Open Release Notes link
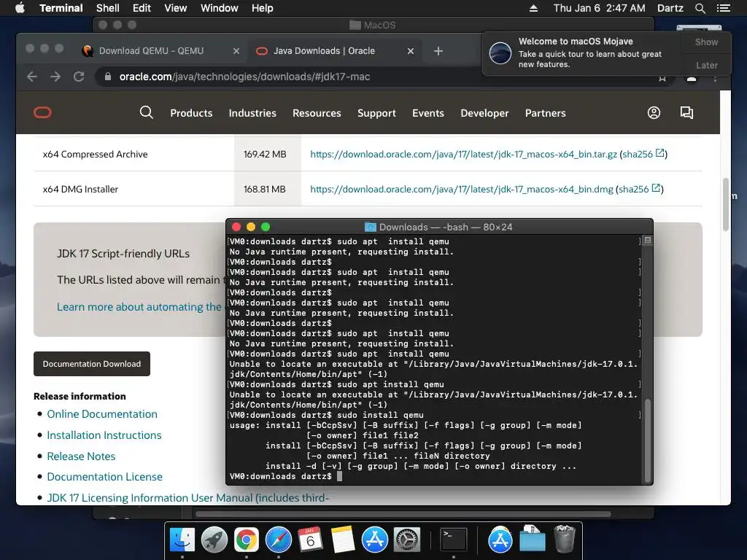The width and height of the screenshot is (747, 560). [x=81, y=456]
